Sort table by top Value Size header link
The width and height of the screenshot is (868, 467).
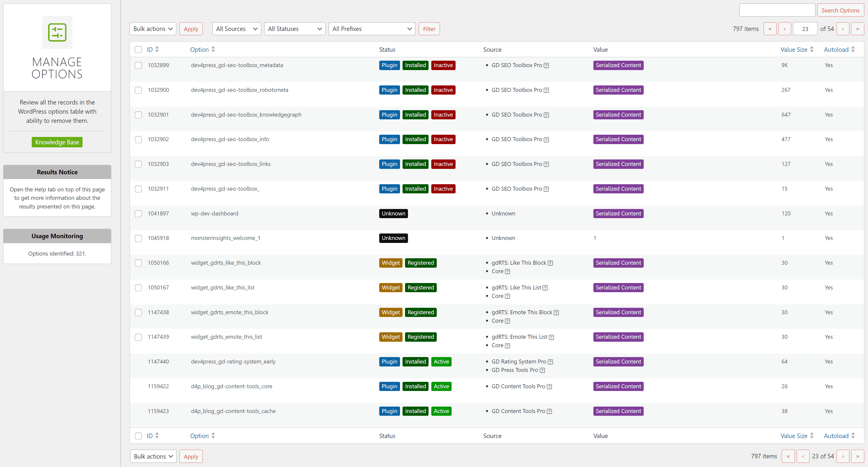click(794, 50)
